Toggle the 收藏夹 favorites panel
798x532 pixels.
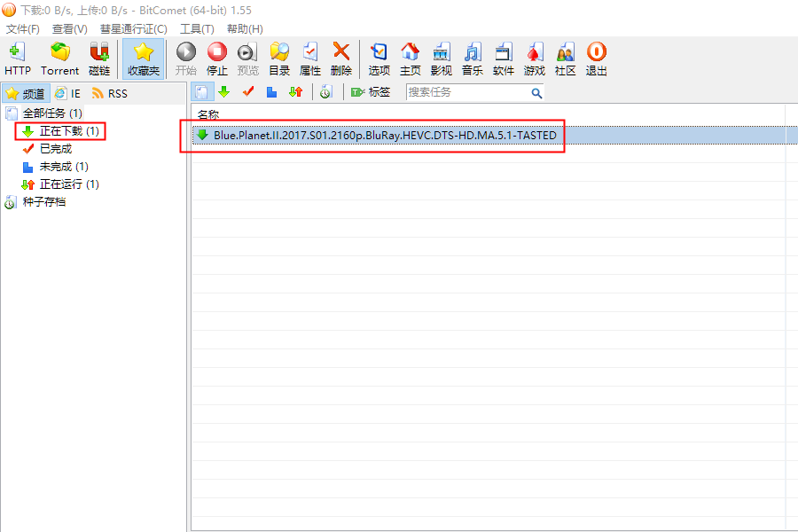144,59
